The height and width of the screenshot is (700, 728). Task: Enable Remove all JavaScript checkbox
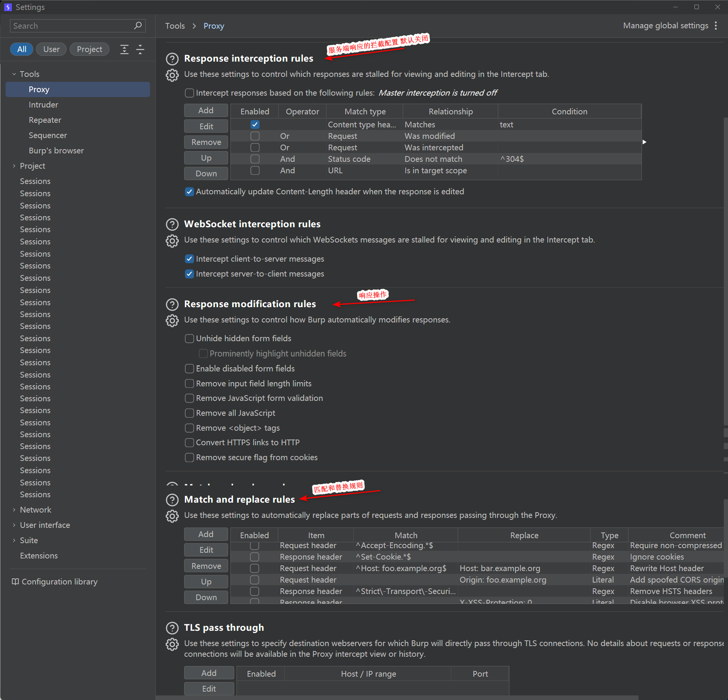[189, 413]
